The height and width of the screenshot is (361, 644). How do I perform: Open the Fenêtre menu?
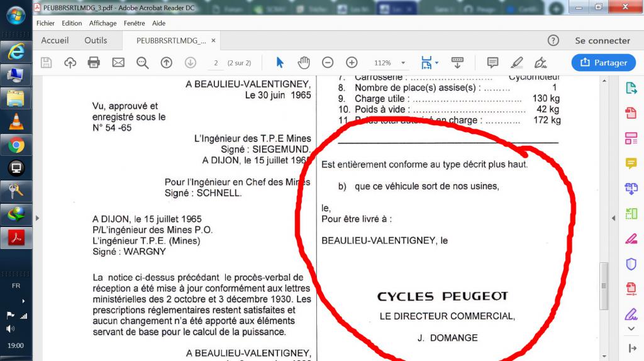[135, 23]
